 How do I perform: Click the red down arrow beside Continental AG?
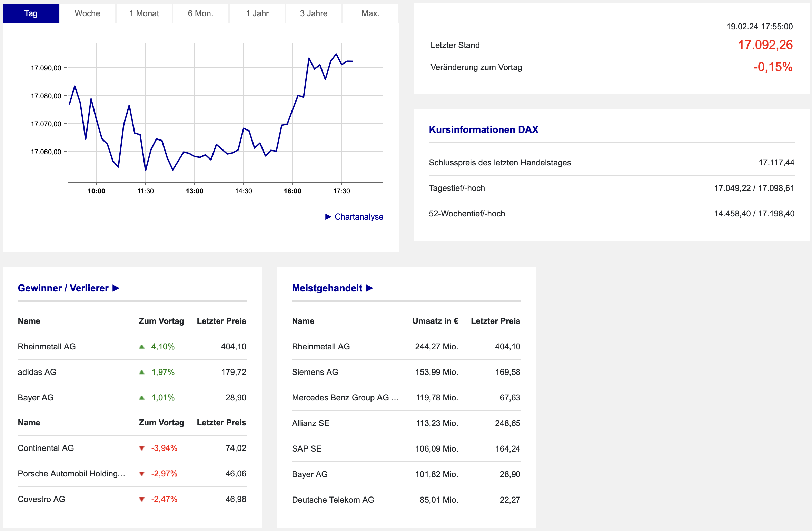[142, 448]
